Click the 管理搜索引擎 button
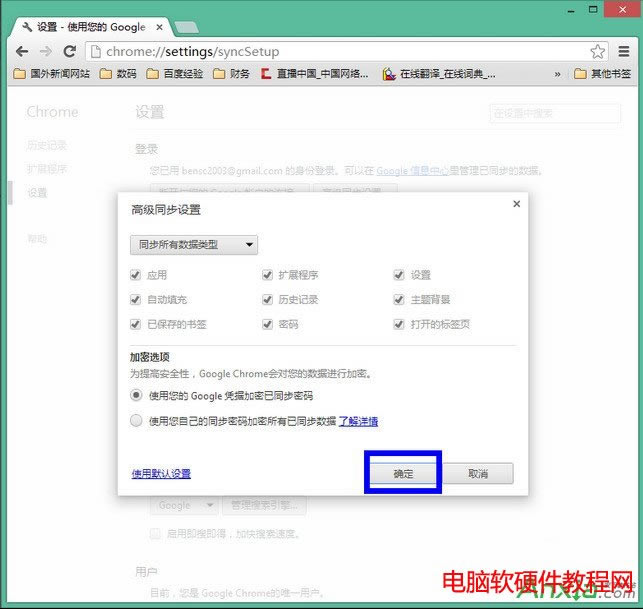Viewport: 643px width, 609px height. (264, 505)
